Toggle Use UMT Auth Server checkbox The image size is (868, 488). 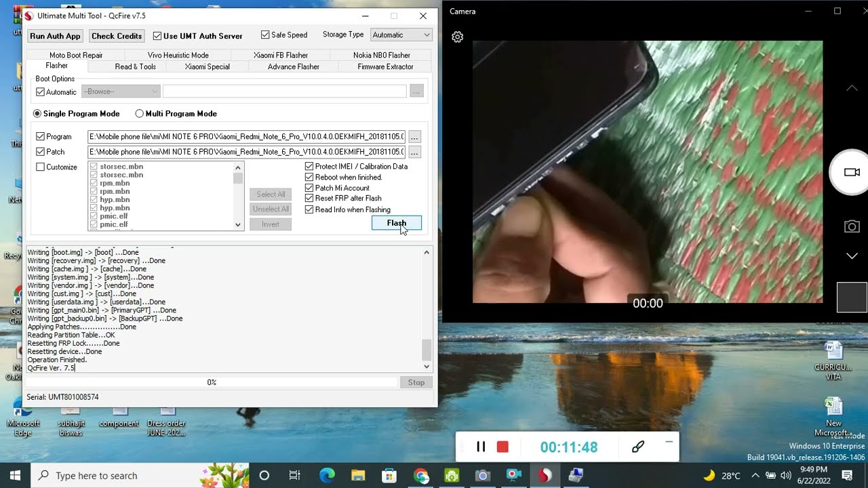click(157, 36)
